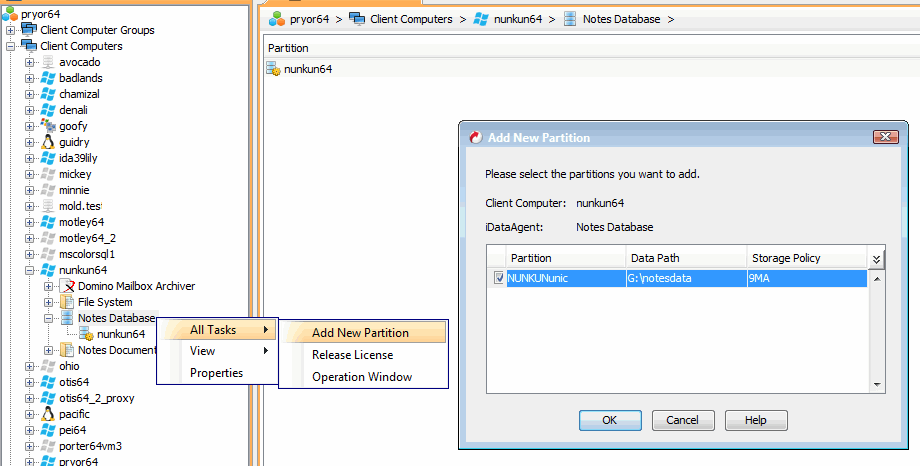This screenshot has width=920, height=466.
Task: Collapse the nunkun64 tree node
Action: [30, 270]
